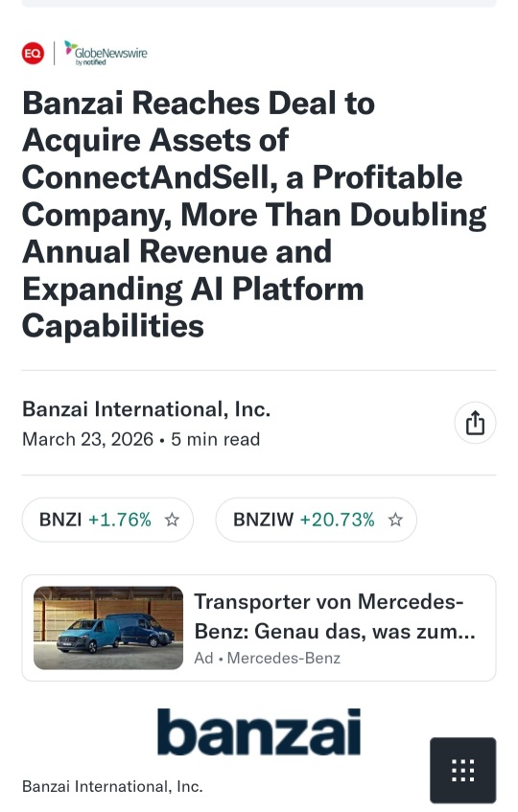This screenshot has width=518, height=812.
Task: Toggle the star beside BNZIW
Action: click(x=396, y=520)
